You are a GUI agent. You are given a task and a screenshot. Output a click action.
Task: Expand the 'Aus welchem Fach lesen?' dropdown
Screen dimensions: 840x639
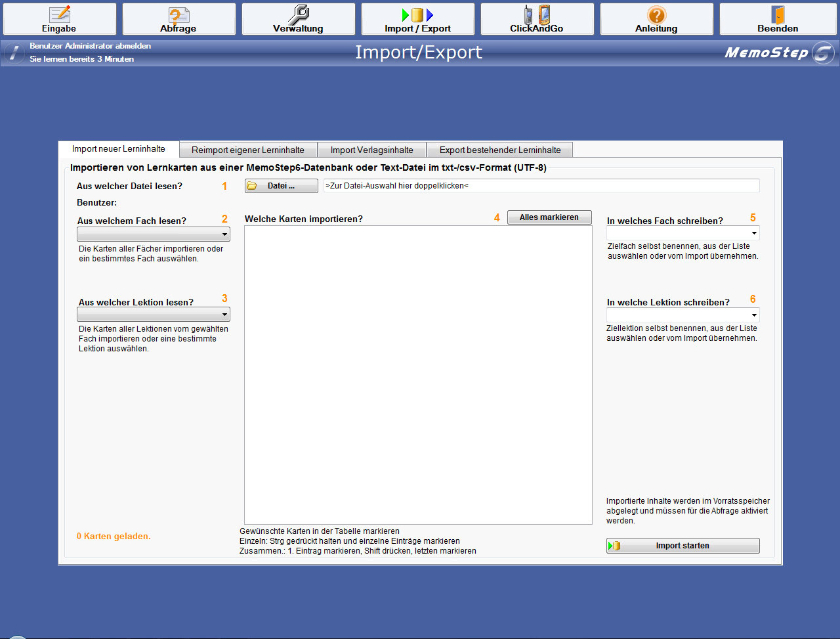pos(224,234)
